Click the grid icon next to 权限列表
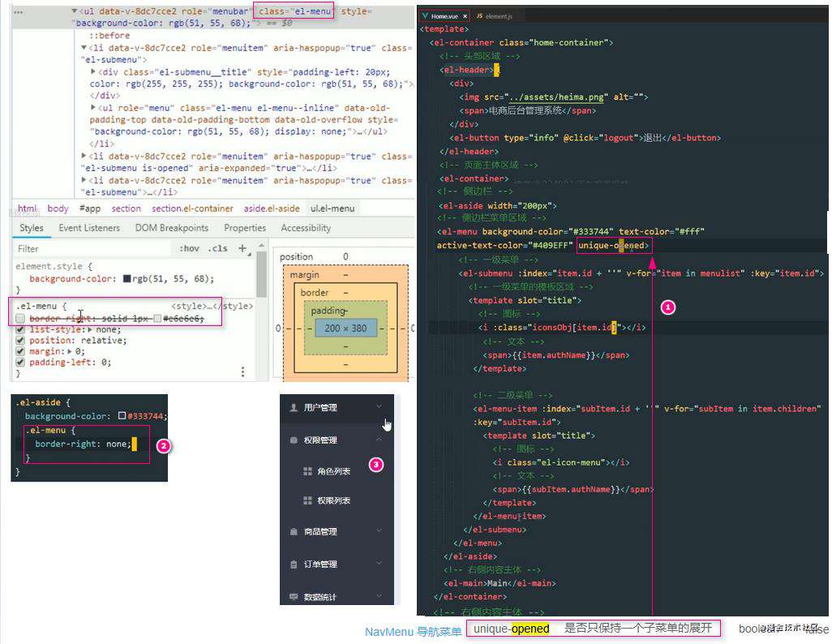 pyautogui.click(x=307, y=500)
